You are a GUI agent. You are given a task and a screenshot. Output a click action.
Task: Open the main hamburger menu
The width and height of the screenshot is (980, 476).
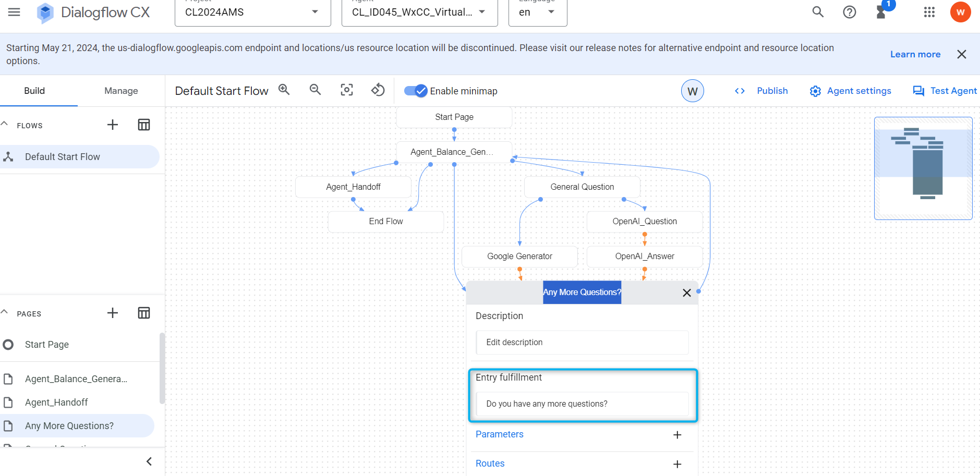pos(14,12)
